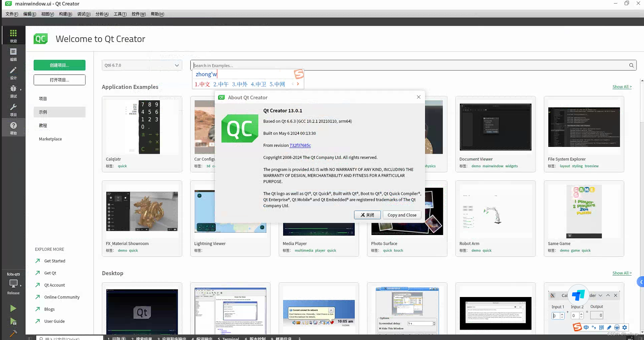Viewport: 644px width, 340px height.
Task: Click the Get Started arrow link icon
Action: point(38,261)
